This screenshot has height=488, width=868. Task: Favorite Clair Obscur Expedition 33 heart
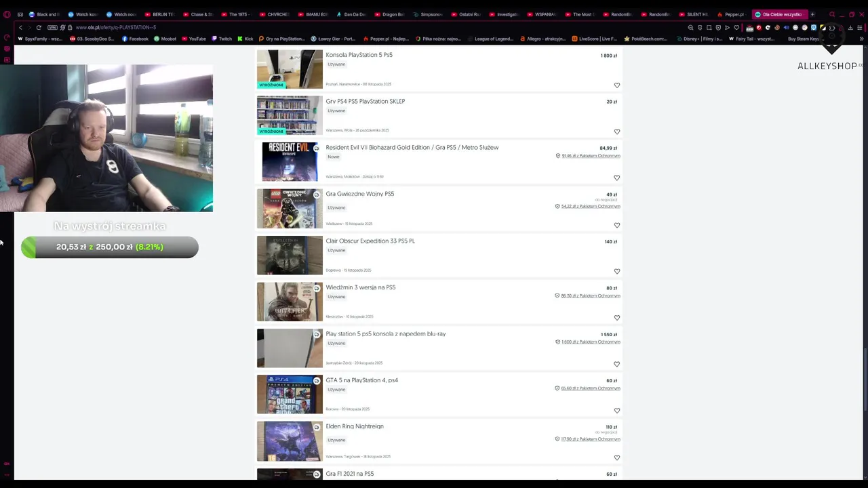pyautogui.click(x=616, y=271)
